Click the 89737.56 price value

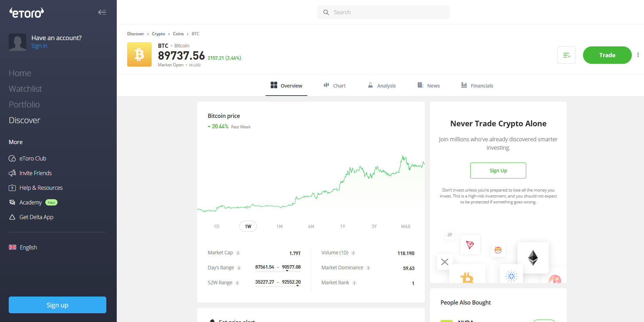(181, 55)
